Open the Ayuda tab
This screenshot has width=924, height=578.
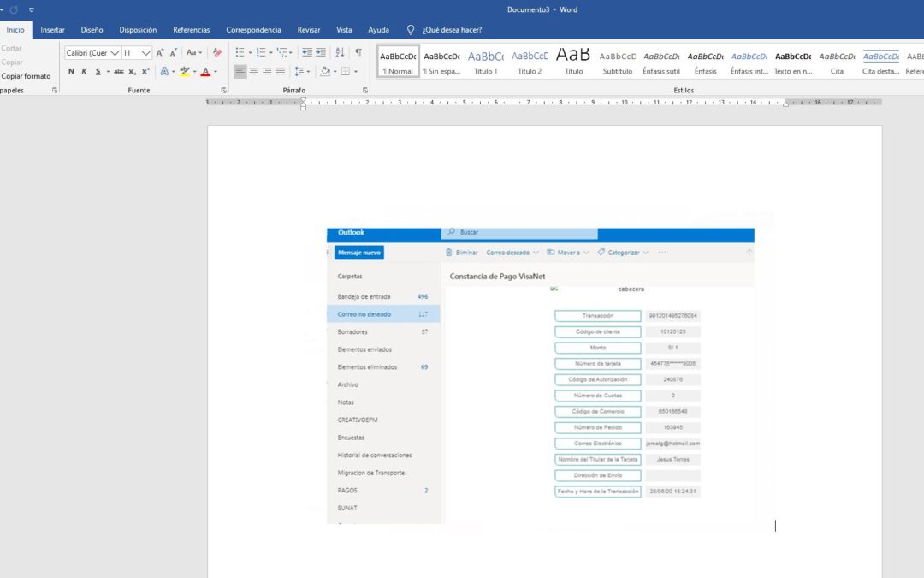pyautogui.click(x=378, y=30)
